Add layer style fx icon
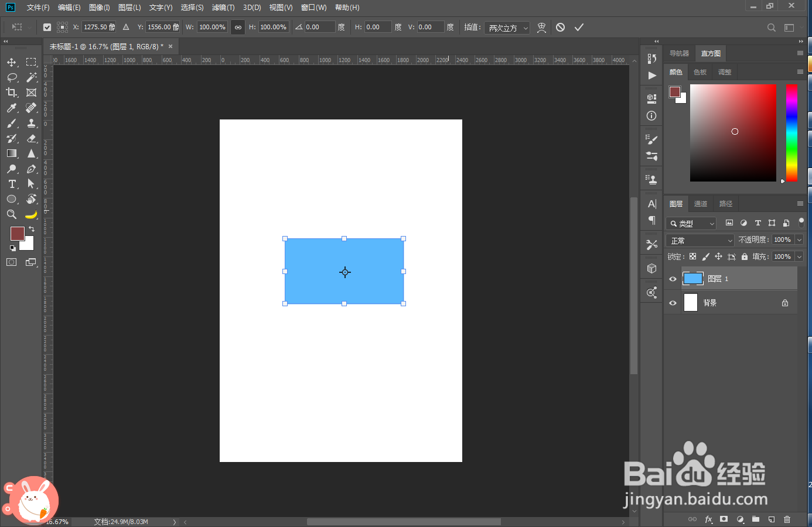The image size is (812, 527). pos(708,519)
